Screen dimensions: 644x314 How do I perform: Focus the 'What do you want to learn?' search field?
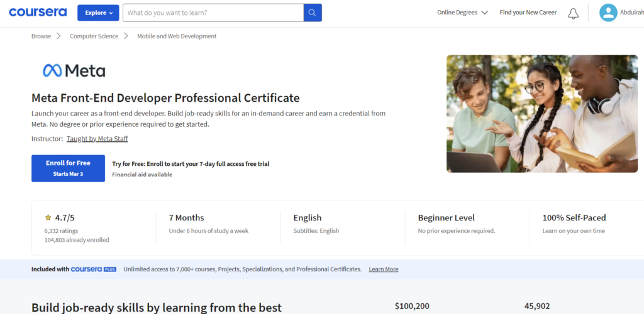pyautogui.click(x=213, y=13)
